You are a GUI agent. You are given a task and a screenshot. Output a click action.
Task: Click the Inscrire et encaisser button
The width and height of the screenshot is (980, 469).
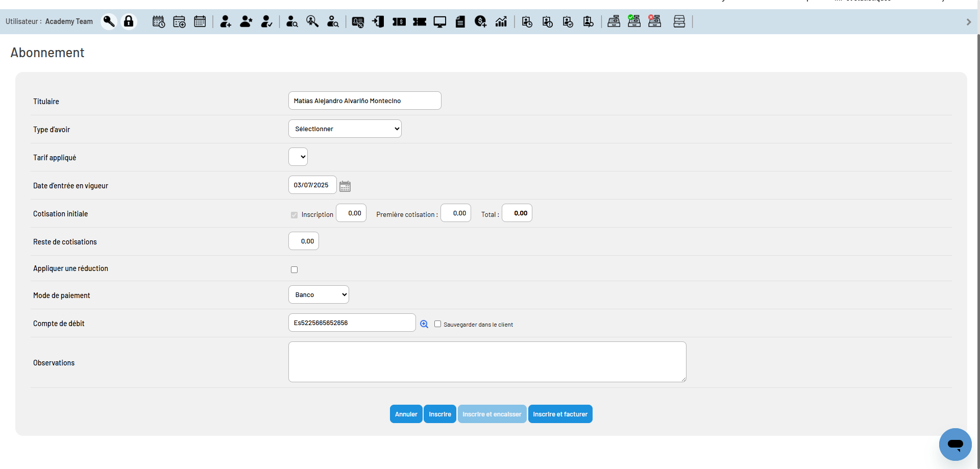coord(492,414)
